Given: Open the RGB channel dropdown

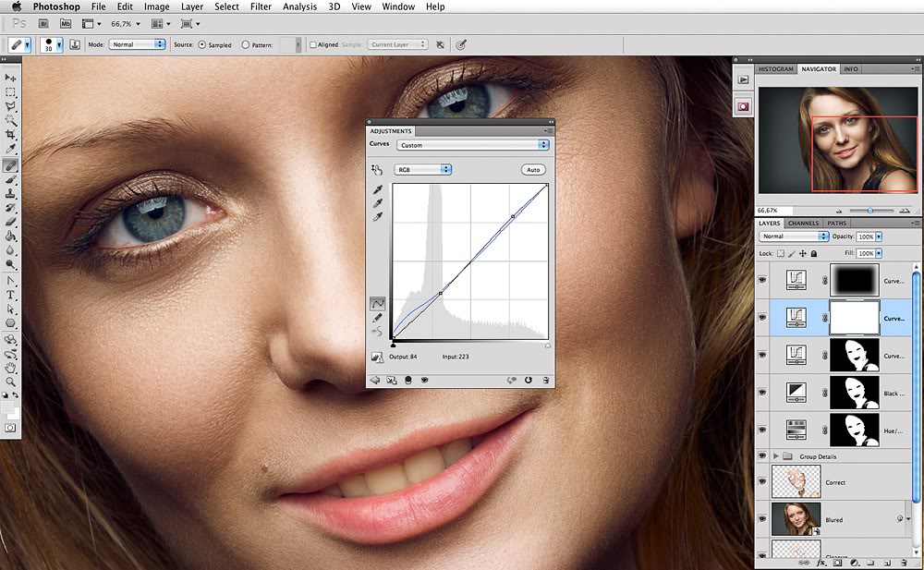Looking at the screenshot, I should (422, 170).
